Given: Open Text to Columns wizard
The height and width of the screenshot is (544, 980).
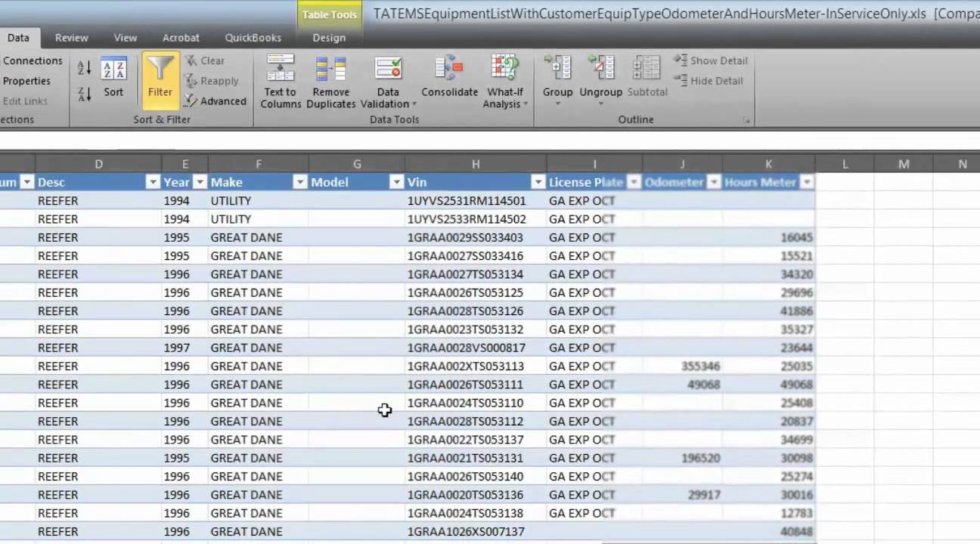Looking at the screenshot, I should pyautogui.click(x=281, y=81).
